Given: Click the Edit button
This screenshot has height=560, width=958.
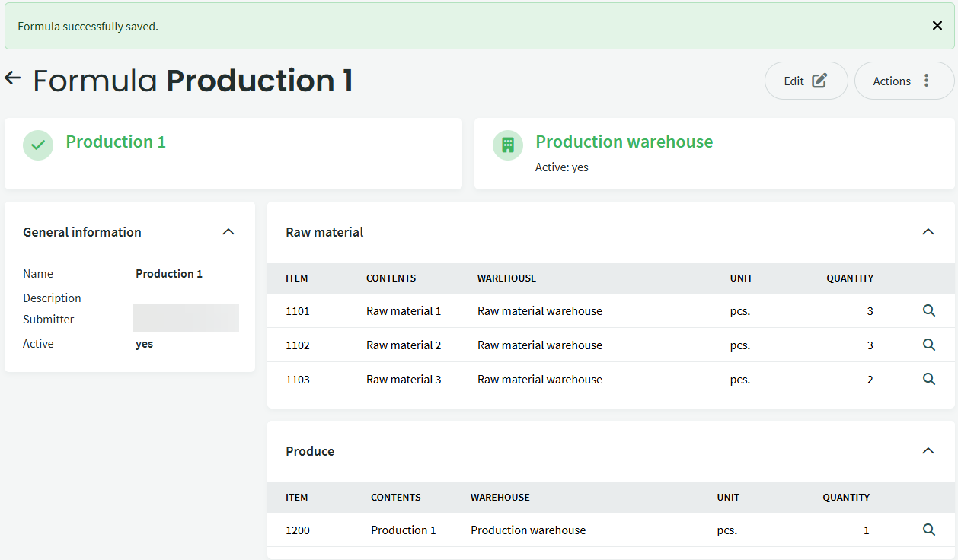Looking at the screenshot, I should pos(805,81).
